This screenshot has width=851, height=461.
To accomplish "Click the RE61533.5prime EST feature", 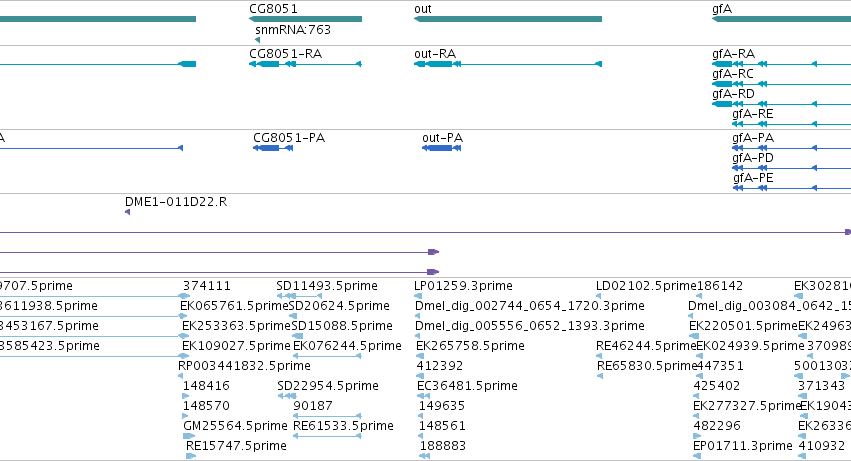I will click(327, 436).
